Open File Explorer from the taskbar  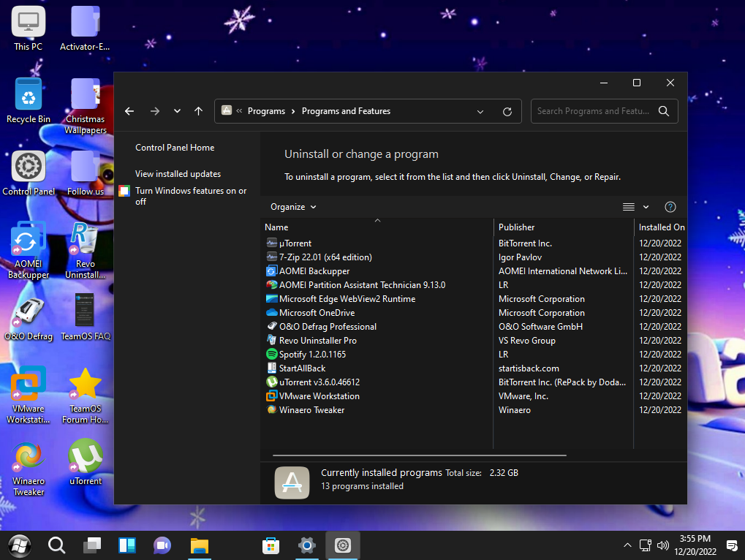point(200,545)
